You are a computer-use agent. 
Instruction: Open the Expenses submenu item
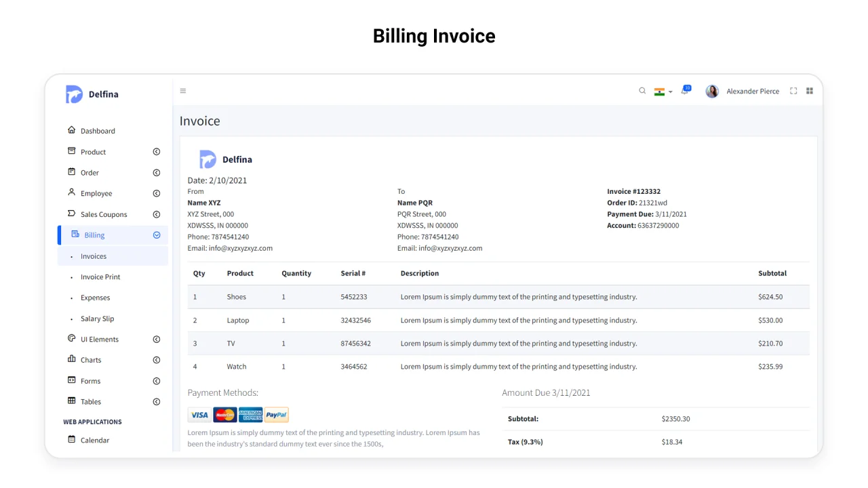(x=95, y=298)
